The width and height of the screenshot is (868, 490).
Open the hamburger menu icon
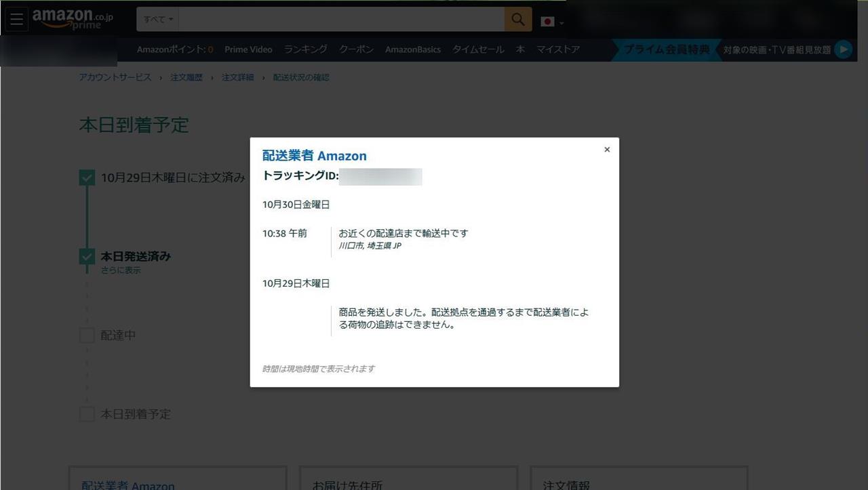coord(17,19)
